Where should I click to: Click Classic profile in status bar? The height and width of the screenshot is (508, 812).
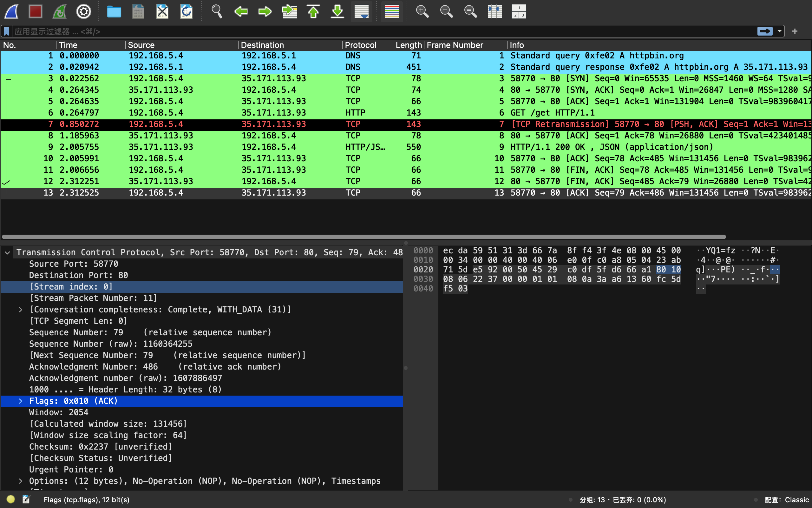click(787, 500)
